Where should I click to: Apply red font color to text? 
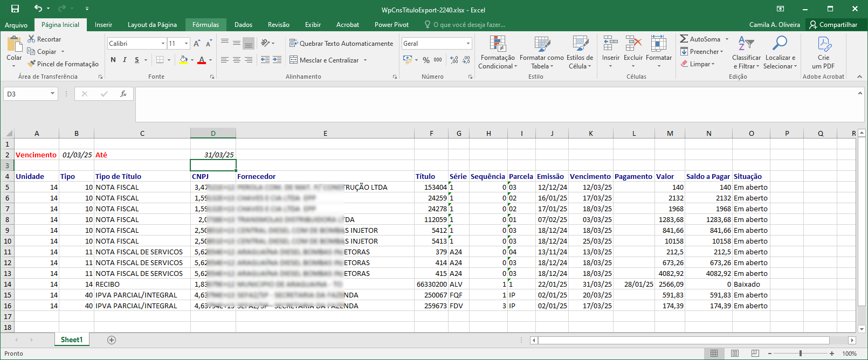pos(202,60)
